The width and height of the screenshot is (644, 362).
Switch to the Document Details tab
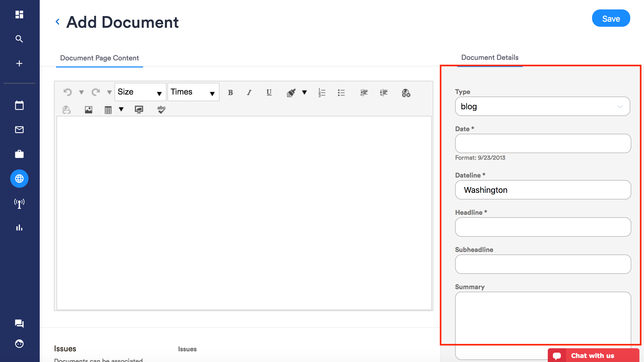click(490, 57)
